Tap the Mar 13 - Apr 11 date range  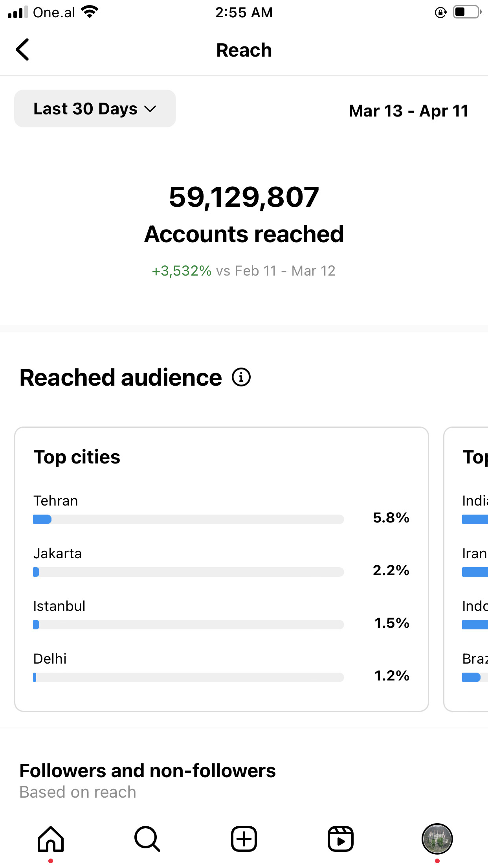pos(409,111)
